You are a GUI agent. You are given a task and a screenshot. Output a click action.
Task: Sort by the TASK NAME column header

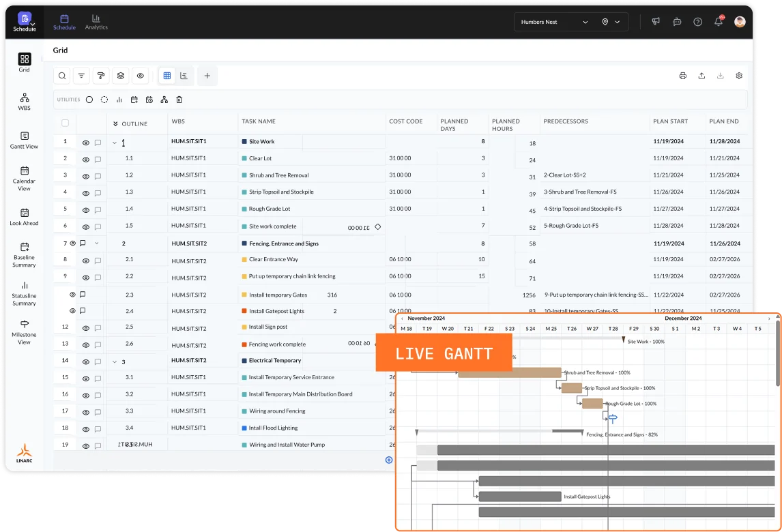click(259, 121)
